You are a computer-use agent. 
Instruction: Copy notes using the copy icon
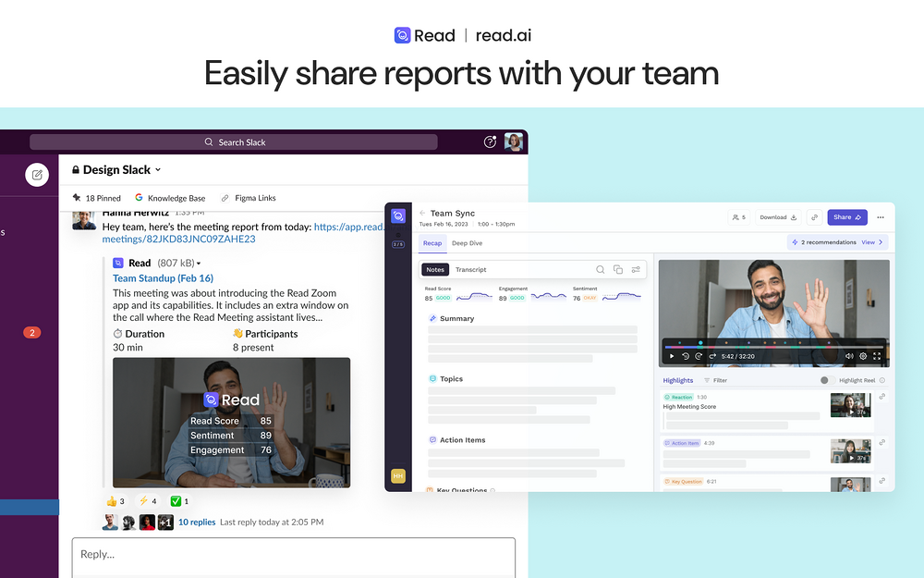point(617,269)
